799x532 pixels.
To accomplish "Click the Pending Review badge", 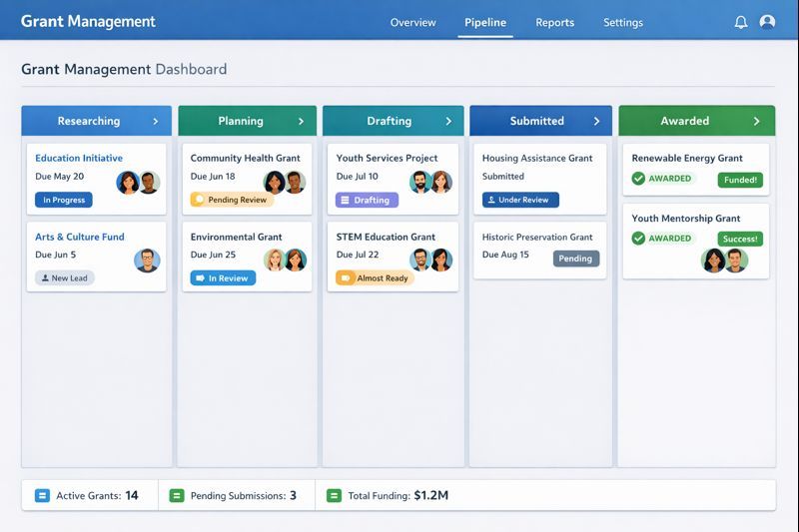I will (x=232, y=200).
